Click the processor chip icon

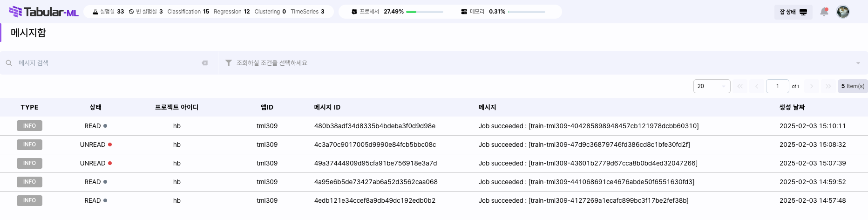coord(354,12)
